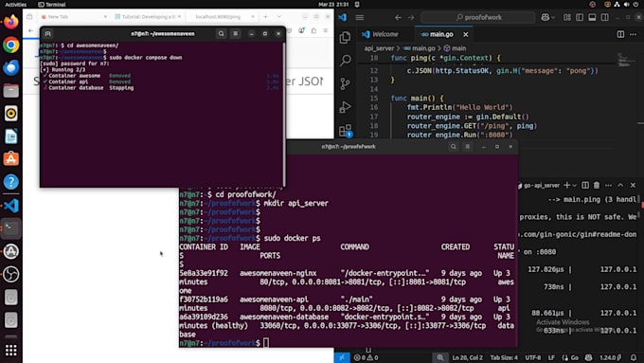Open notifications bell in VS Code status bar
The image size is (644, 363).
tap(634, 357)
